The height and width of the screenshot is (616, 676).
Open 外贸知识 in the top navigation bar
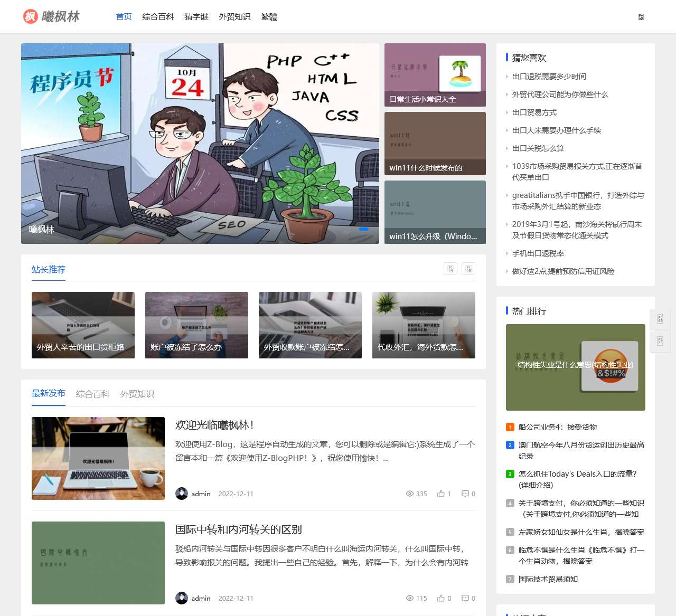234,17
